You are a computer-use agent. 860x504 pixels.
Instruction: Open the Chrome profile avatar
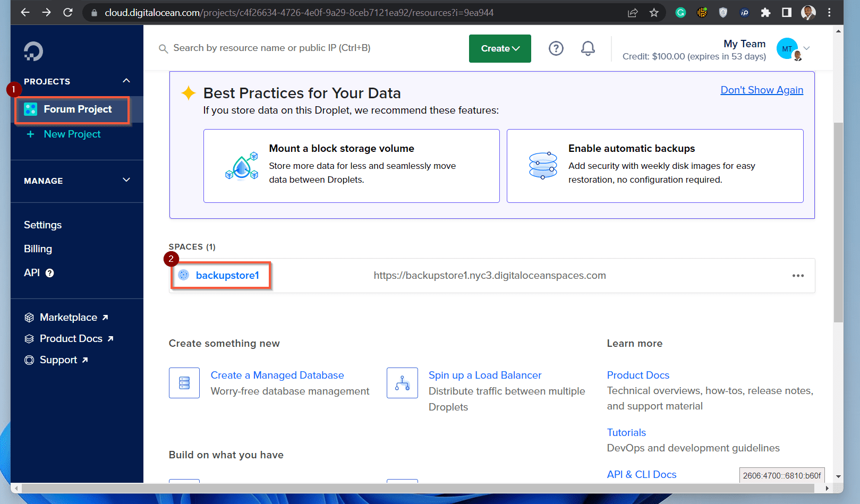(808, 13)
